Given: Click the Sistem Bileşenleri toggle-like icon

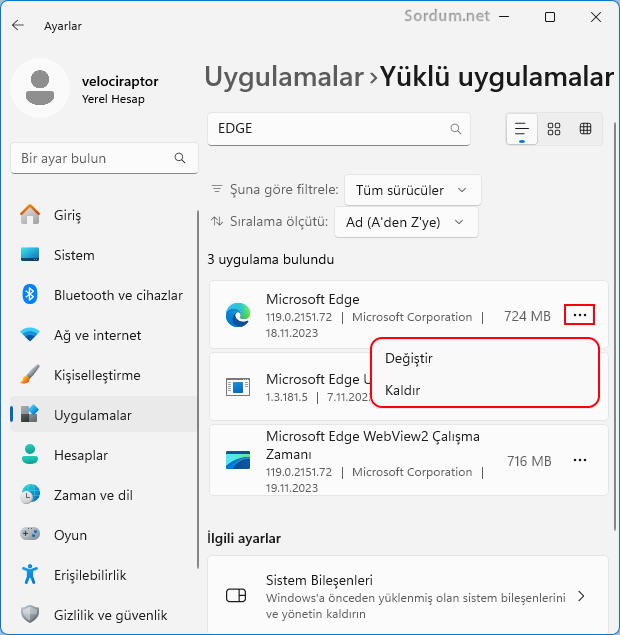Looking at the screenshot, I should (236, 595).
